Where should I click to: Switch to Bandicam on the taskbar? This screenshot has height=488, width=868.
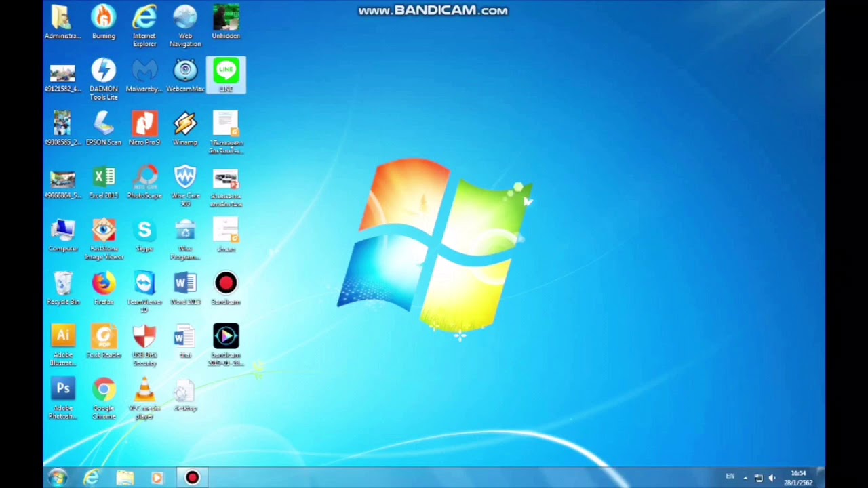(x=193, y=478)
